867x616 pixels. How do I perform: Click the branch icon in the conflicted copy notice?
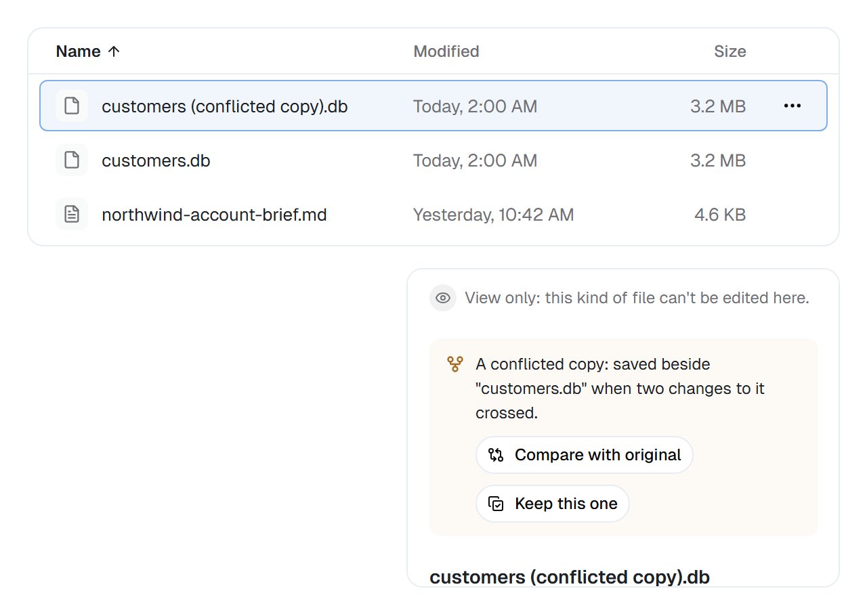tap(455, 364)
